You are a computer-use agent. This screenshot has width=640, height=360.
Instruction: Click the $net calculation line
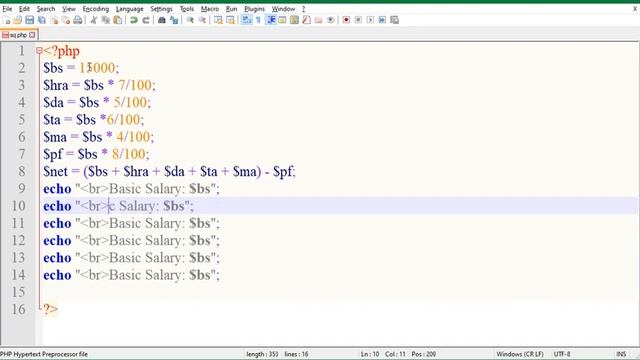click(169, 171)
